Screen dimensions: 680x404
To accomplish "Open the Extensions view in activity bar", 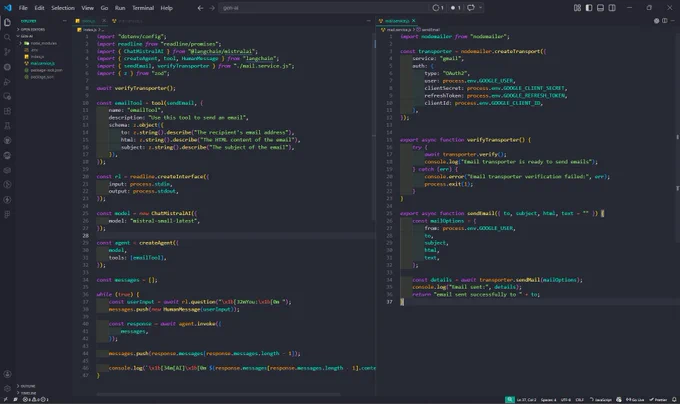I will click(7, 111).
